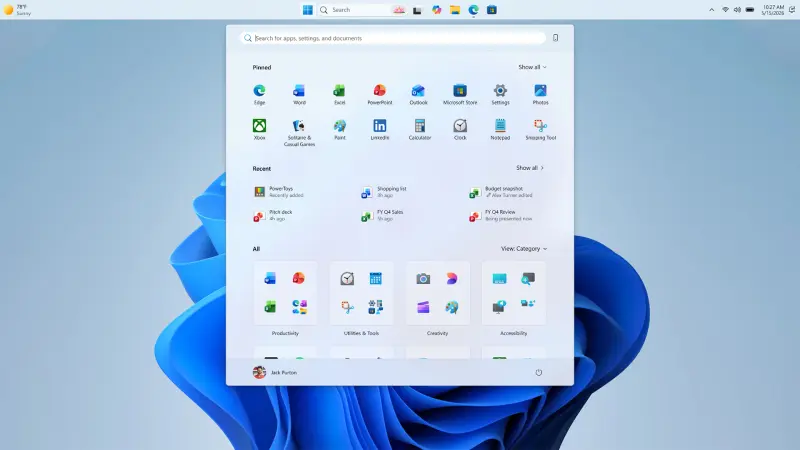
Task: Open Settings from Pinned apps
Action: coord(500,94)
